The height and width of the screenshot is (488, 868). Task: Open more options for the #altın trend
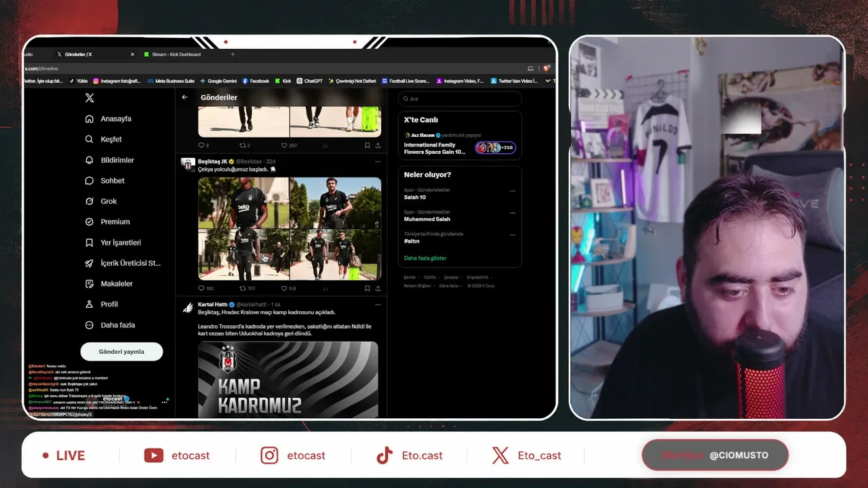pos(513,235)
